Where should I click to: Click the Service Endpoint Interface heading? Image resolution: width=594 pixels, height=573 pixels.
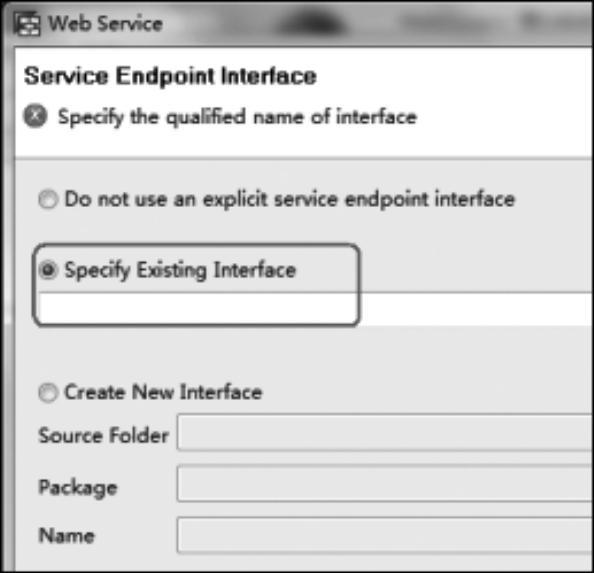click(x=170, y=76)
